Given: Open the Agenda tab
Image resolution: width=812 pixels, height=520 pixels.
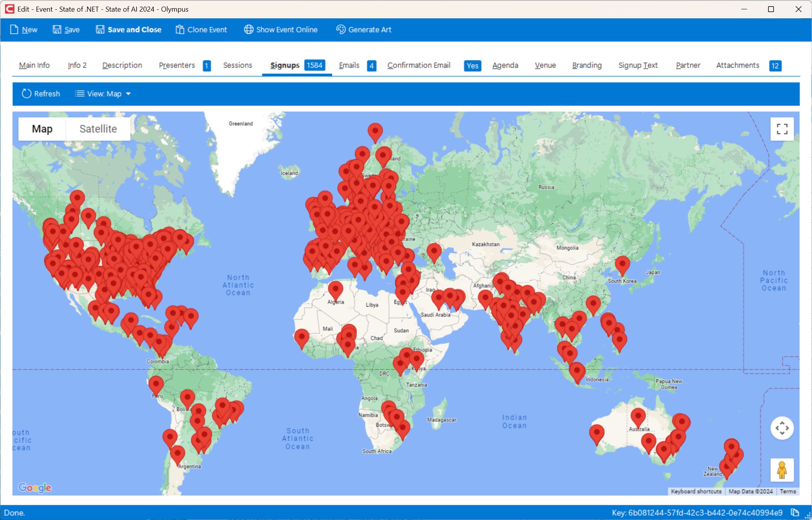Looking at the screenshot, I should pos(505,65).
